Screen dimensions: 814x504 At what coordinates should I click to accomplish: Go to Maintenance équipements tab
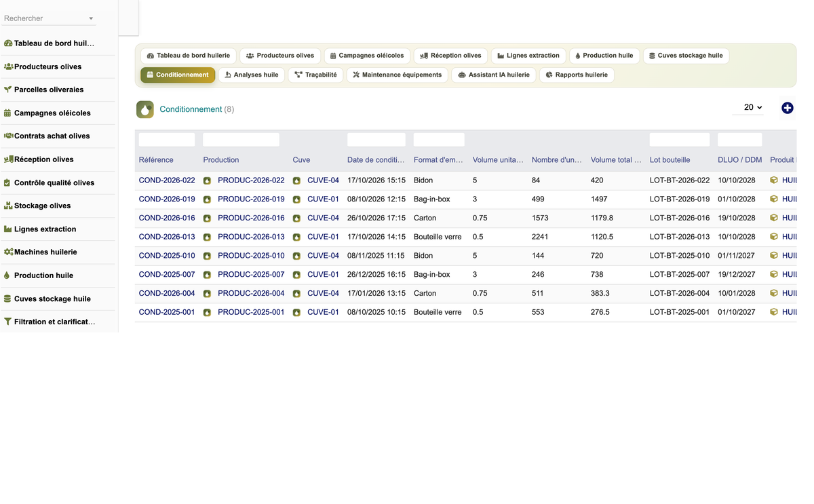pyautogui.click(x=397, y=75)
